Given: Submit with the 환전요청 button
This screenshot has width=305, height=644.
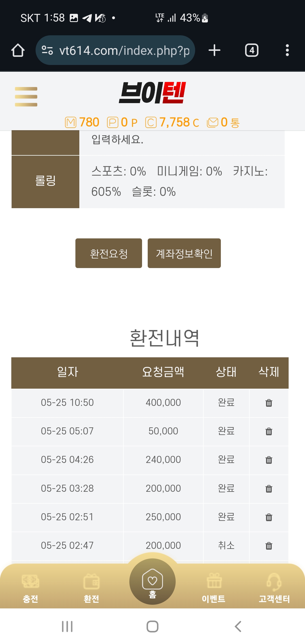Looking at the screenshot, I should pos(109,253).
